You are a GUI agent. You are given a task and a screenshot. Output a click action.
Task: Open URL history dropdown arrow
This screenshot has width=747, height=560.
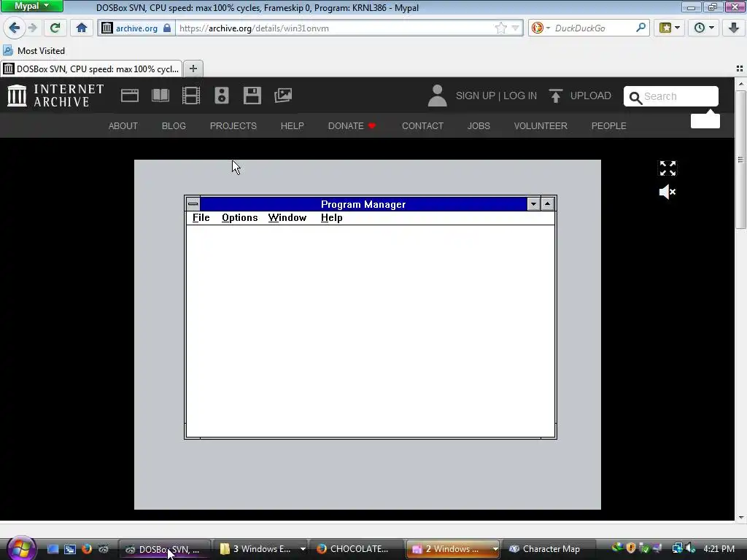click(x=515, y=28)
